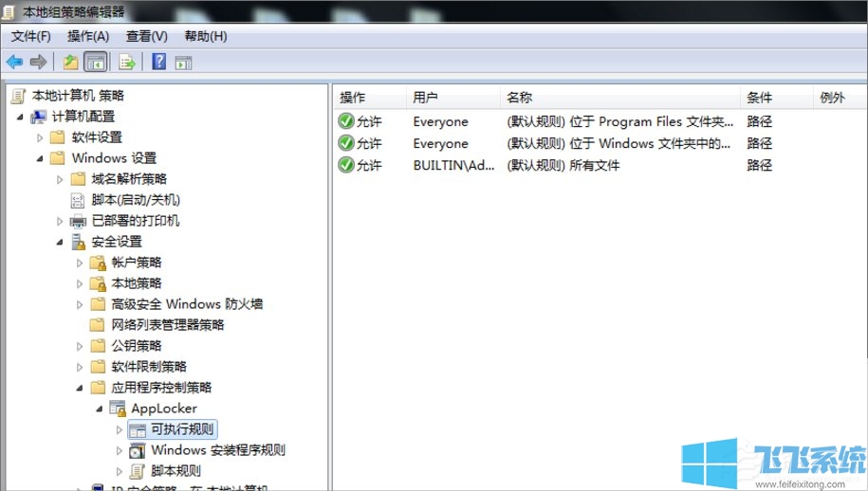
Task: Expand the 软件设置 tree node
Action: coord(40,137)
